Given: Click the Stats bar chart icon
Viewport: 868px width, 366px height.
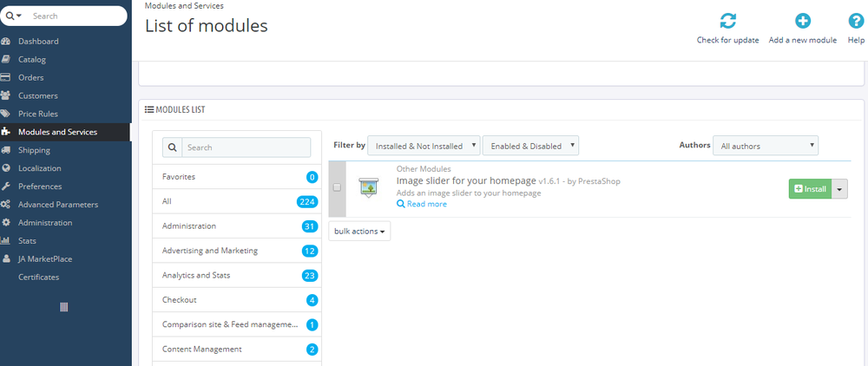Looking at the screenshot, I should pos(5,241).
